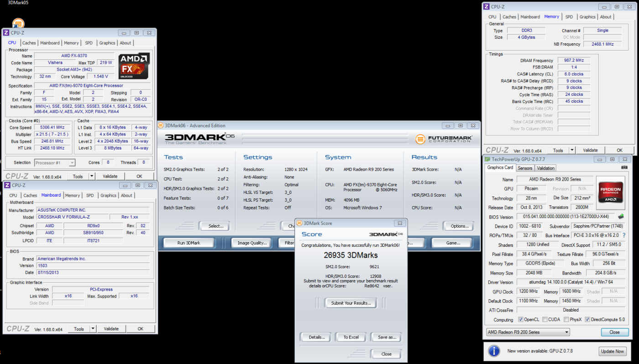Click To Excel in the score dialog

(351, 337)
